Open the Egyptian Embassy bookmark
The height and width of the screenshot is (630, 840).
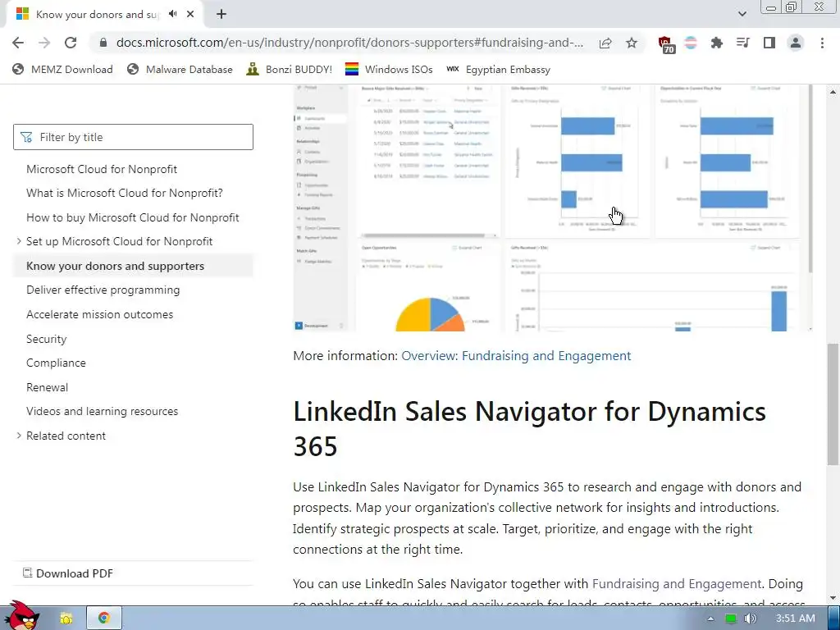pyautogui.click(x=498, y=69)
